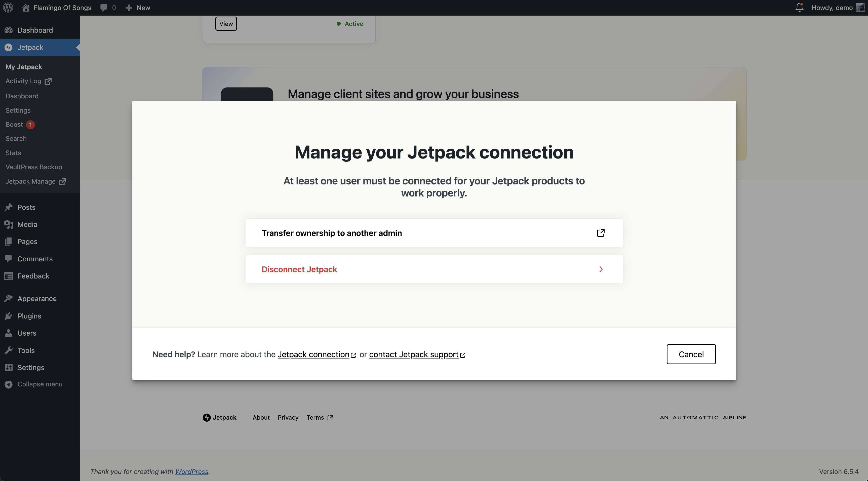Image resolution: width=868 pixels, height=481 pixels.
Task: Open the Users menu
Action: point(27,333)
